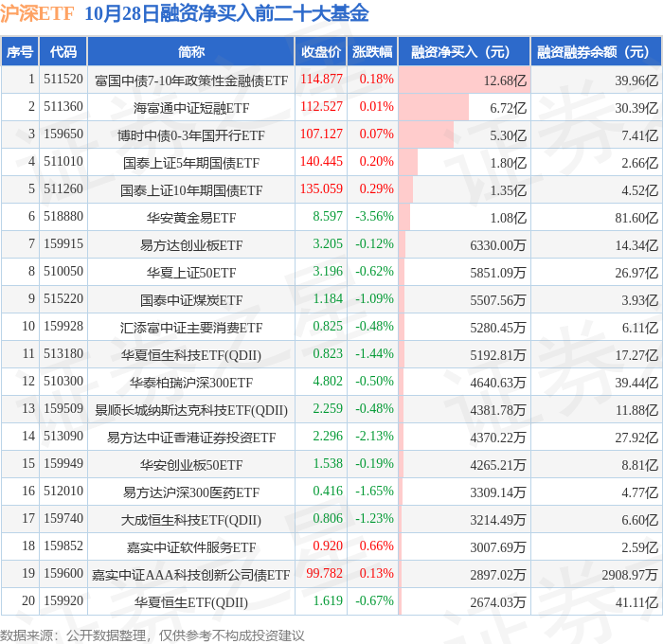Select fund code 511010

[x=63, y=162]
